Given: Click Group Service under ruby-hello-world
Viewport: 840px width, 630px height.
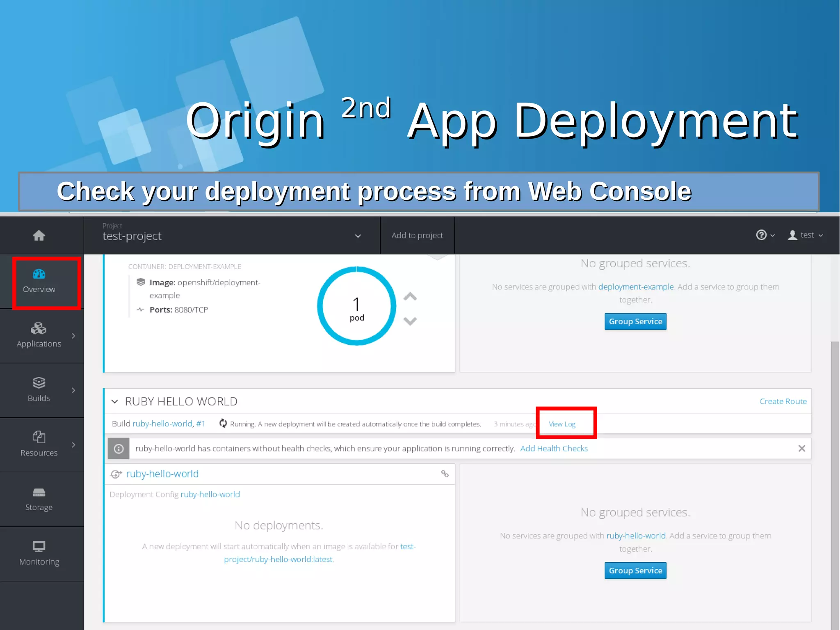Looking at the screenshot, I should [x=635, y=570].
